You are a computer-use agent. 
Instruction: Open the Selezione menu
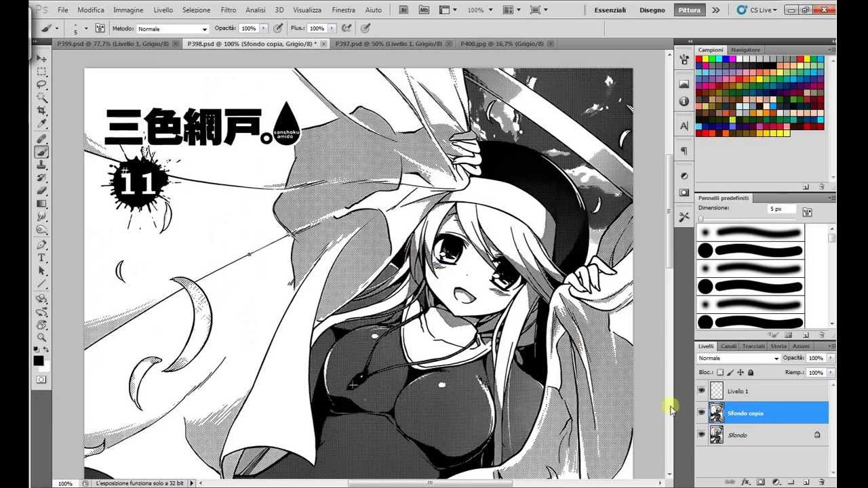point(196,10)
